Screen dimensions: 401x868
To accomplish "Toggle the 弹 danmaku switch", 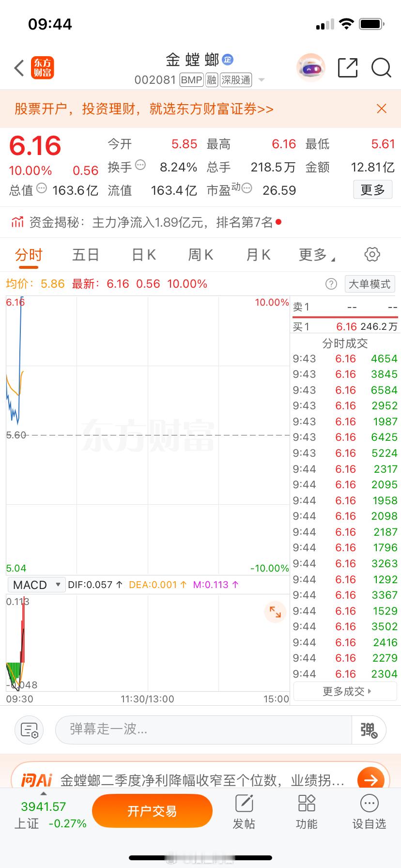I will pyautogui.click(x=369, y=730).
